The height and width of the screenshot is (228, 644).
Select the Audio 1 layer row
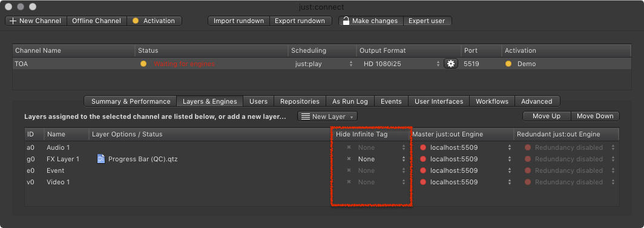click(x=321, y=147)
